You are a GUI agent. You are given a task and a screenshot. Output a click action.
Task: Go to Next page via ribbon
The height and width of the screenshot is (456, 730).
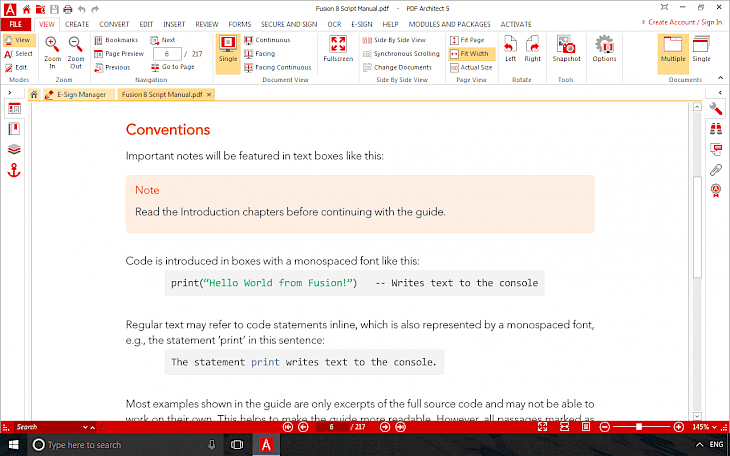click(162, 40)
